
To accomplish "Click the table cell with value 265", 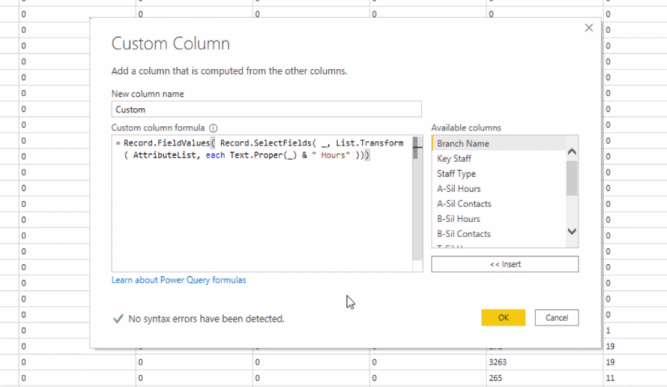I will click(x=544, y=378).
